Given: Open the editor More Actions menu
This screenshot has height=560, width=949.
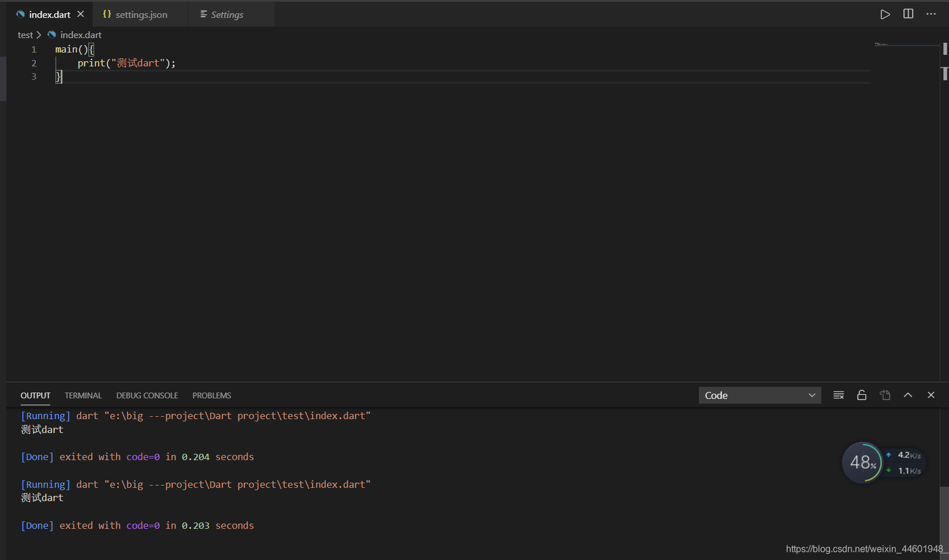Looking at the screenshot, I should (x=931, y=14).
